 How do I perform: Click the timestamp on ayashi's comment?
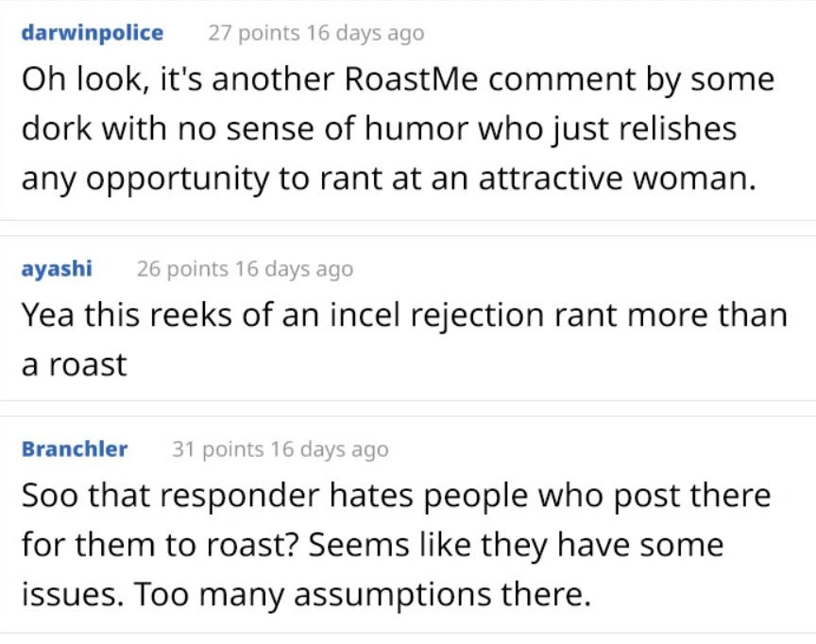[294, 269]
